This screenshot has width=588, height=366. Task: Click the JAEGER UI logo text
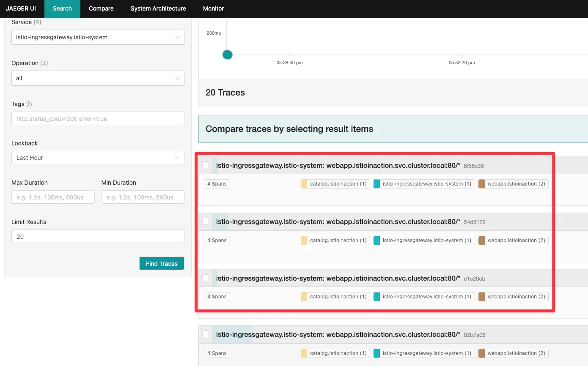click(x=21, y=8)
